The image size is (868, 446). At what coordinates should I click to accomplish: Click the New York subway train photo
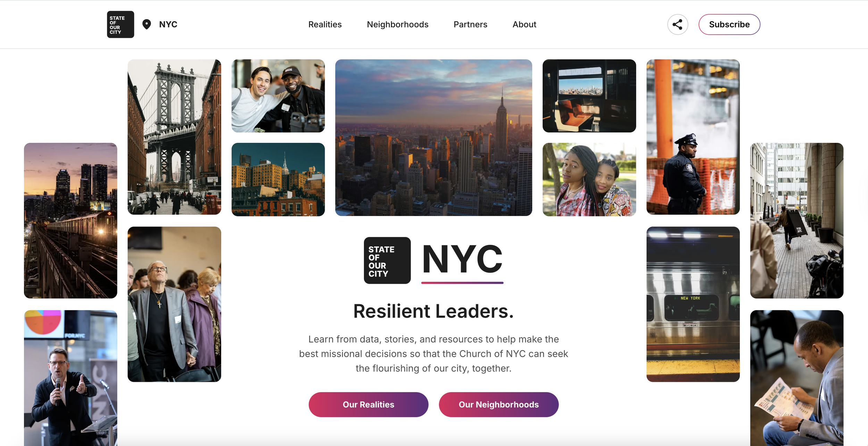[693, 304]
